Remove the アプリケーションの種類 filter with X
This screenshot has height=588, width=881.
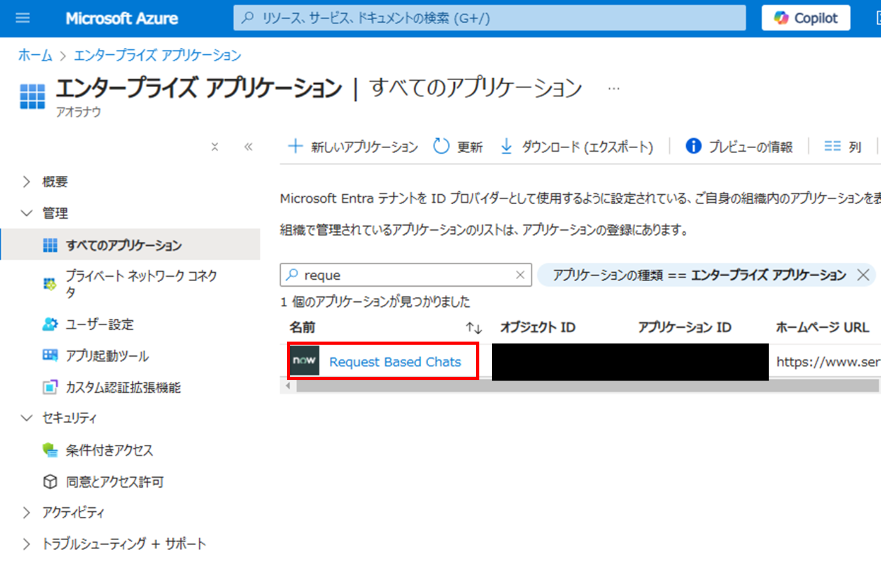coord(863,275)
